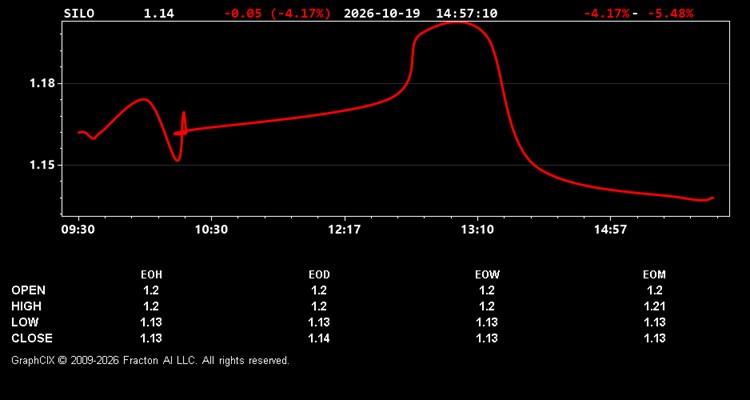Viewport: 750px width, 400px height.
Task: Click the date 2026-10-19
Action: [382, 13]
